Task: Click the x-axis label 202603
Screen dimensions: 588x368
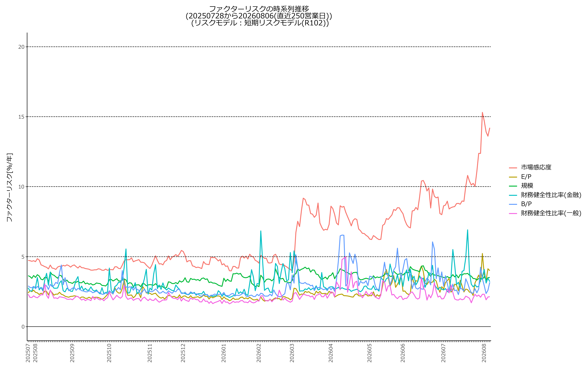Action: point(292,353)
